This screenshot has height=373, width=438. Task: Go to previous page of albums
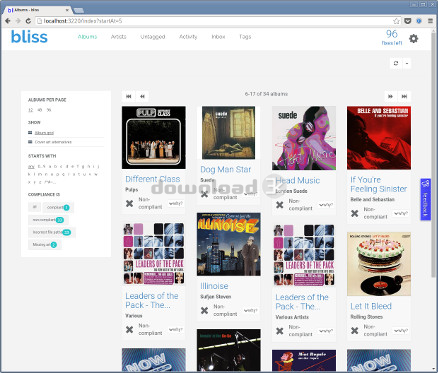coord(142,96)
